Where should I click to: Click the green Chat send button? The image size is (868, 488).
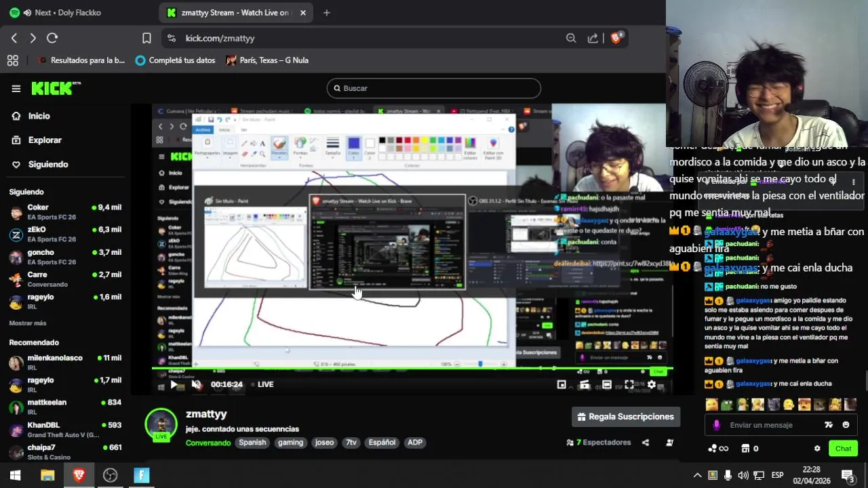(x=843, y=449)
